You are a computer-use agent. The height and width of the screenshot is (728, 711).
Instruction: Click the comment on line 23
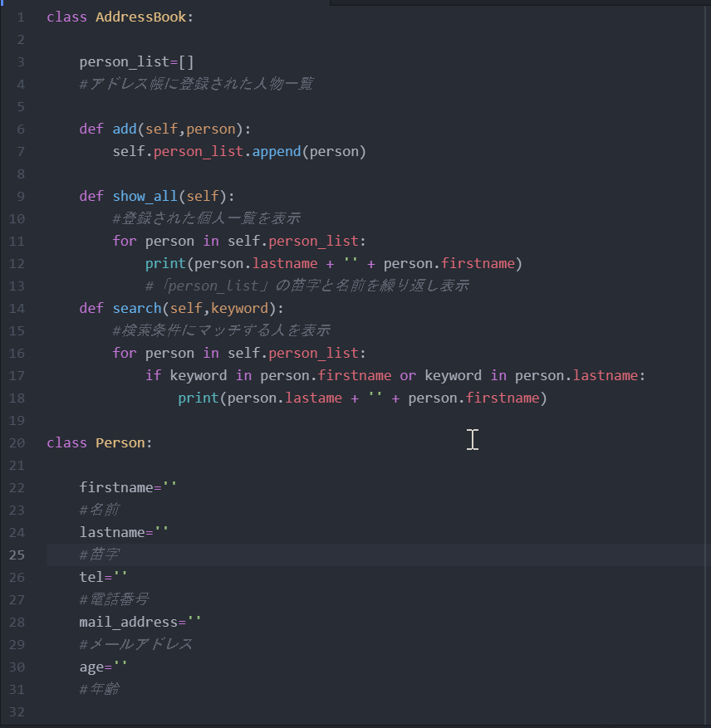pyautogui.click(x=100, y=510)
